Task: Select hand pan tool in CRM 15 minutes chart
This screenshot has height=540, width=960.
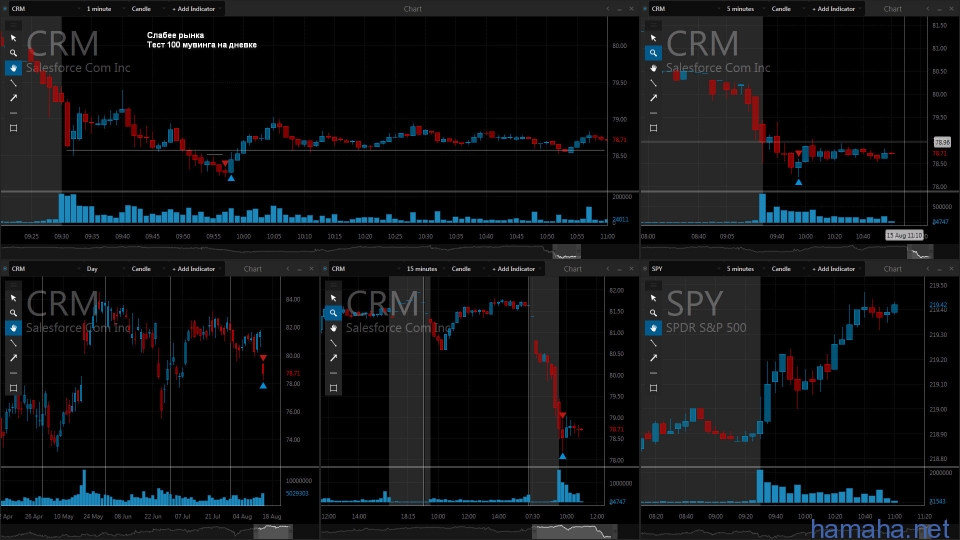Action: coord(333,328)
